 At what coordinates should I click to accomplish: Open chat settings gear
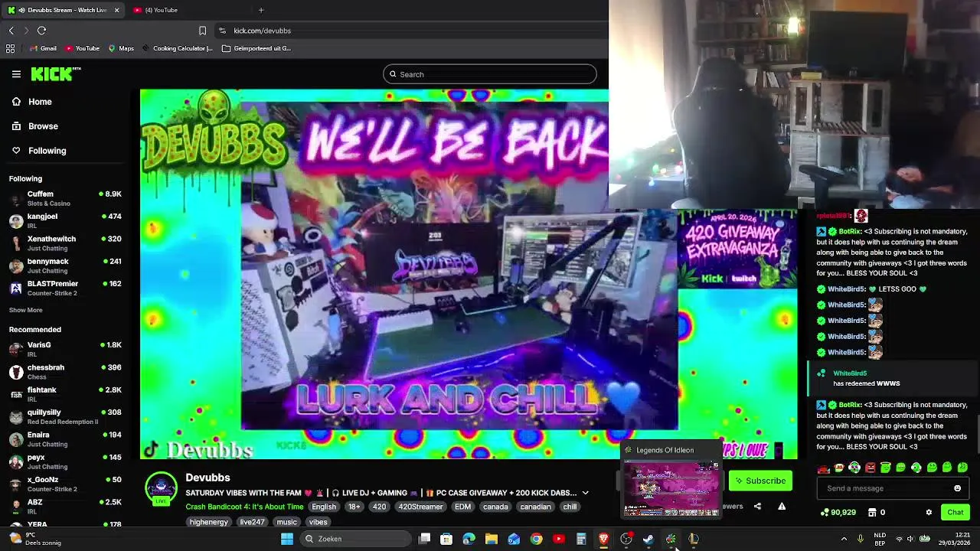[929, 512]
